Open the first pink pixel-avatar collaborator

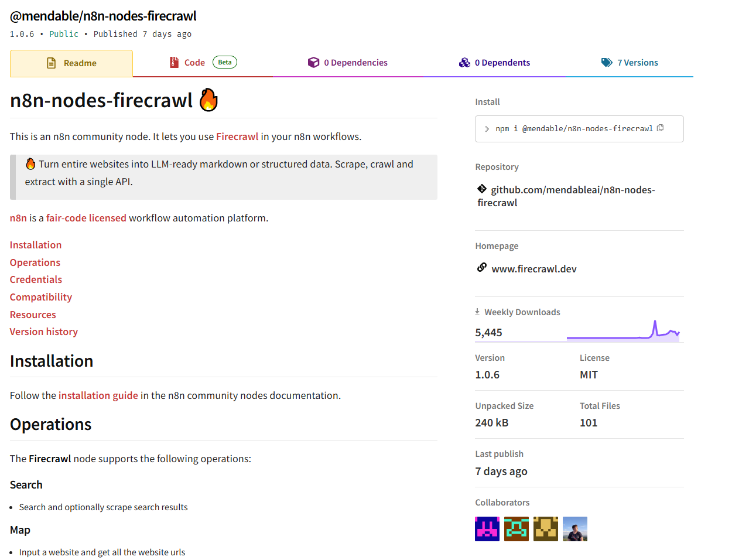pos(487,529)
